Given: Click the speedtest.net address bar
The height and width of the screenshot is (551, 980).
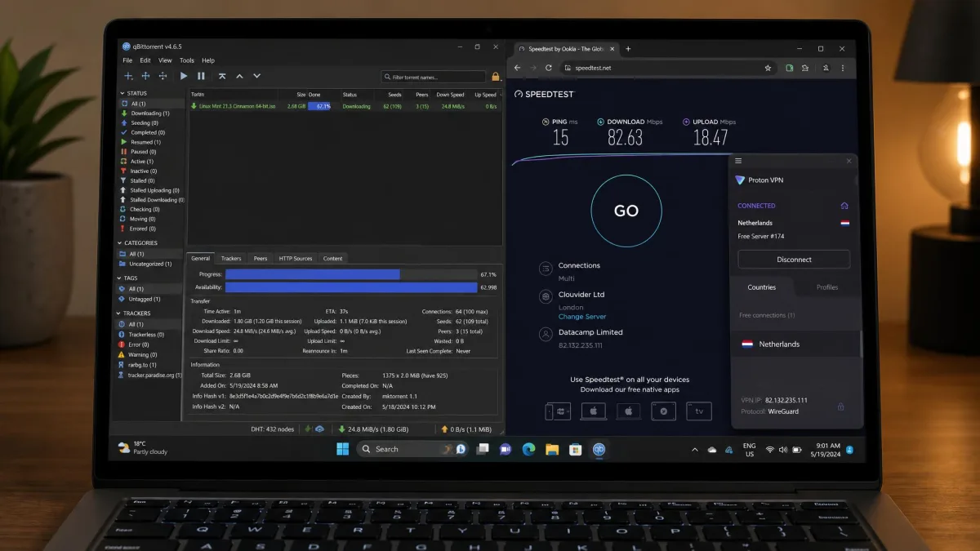Looking at the screenshot, I should pyautogui.click(x=670, y=68).
